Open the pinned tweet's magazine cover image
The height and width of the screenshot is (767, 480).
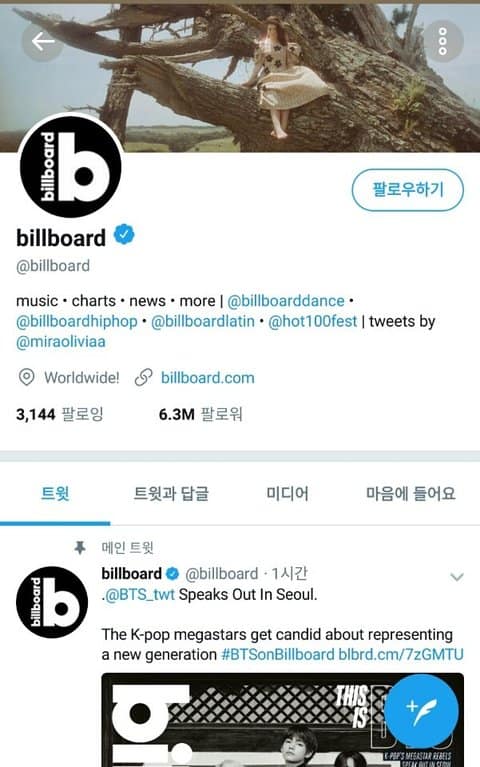pos(282,720)
